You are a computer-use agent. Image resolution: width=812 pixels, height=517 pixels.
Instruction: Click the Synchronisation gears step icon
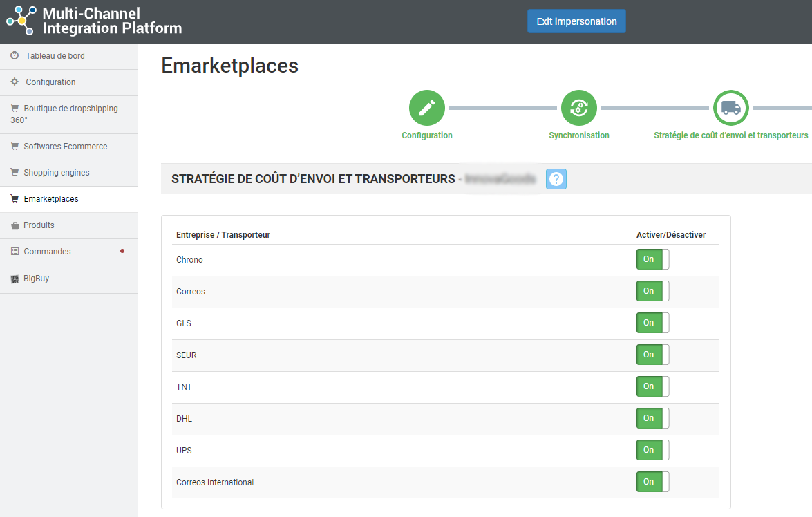pyautogui.click(x=578, y=108)
